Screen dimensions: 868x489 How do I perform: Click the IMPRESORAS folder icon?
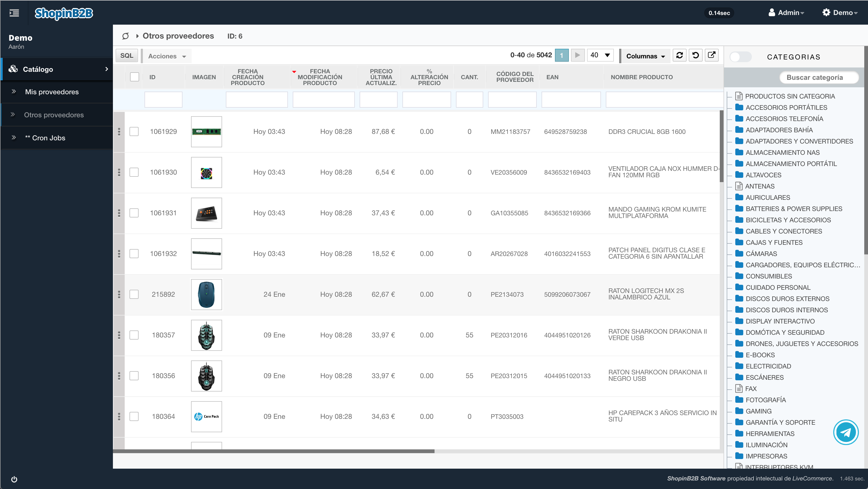(x=739, y=456)
